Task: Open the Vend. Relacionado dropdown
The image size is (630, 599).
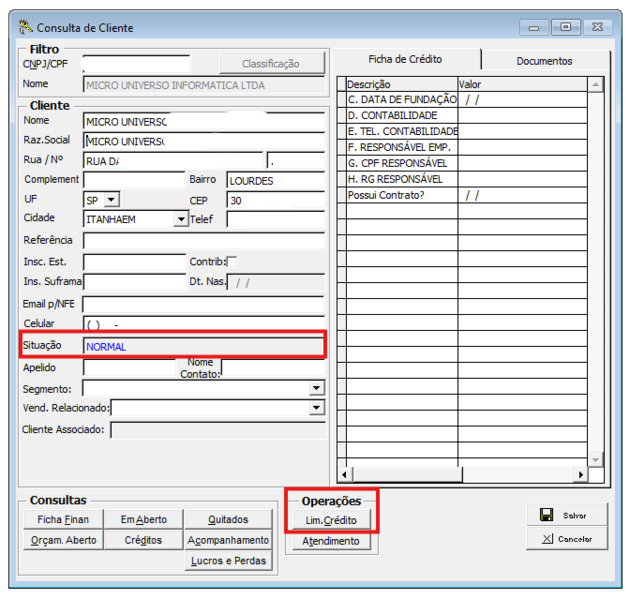Action: coord(317,408)
